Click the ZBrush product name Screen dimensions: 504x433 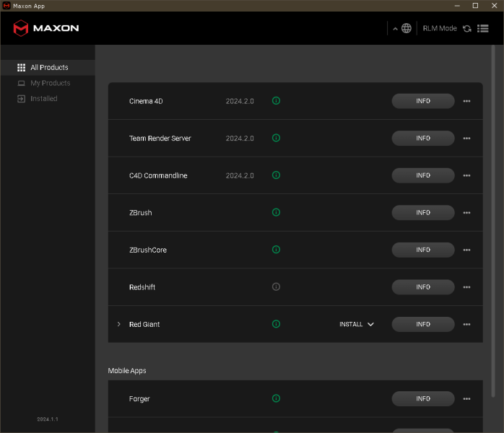[141, 213]
